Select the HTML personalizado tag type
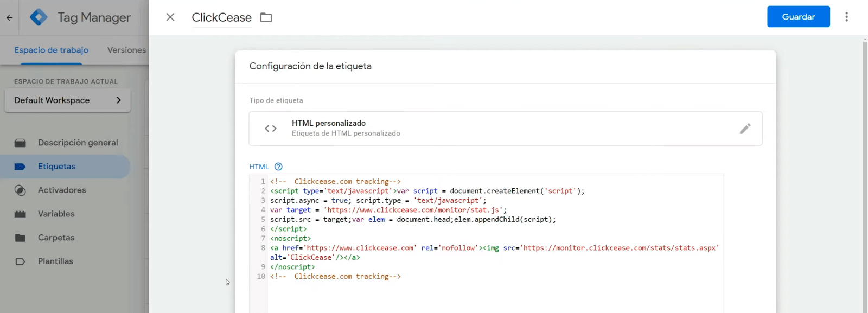 tap(505, 129)
